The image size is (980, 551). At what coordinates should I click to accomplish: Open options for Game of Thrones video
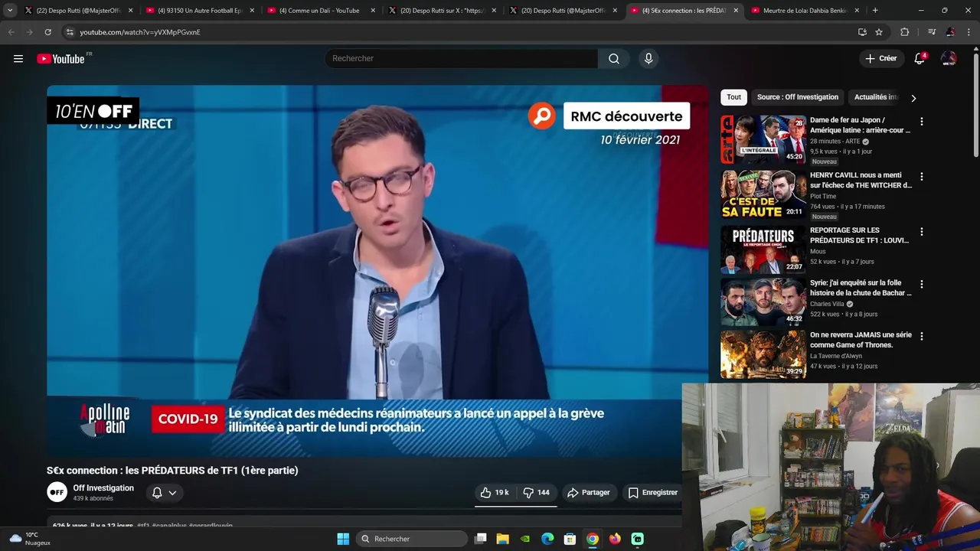922,336
